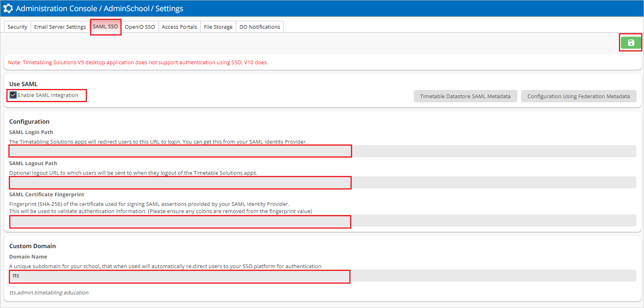Screen dimensions: 644x308
Task: Switch to File Storage tab
Action: [x=218, y=27]
